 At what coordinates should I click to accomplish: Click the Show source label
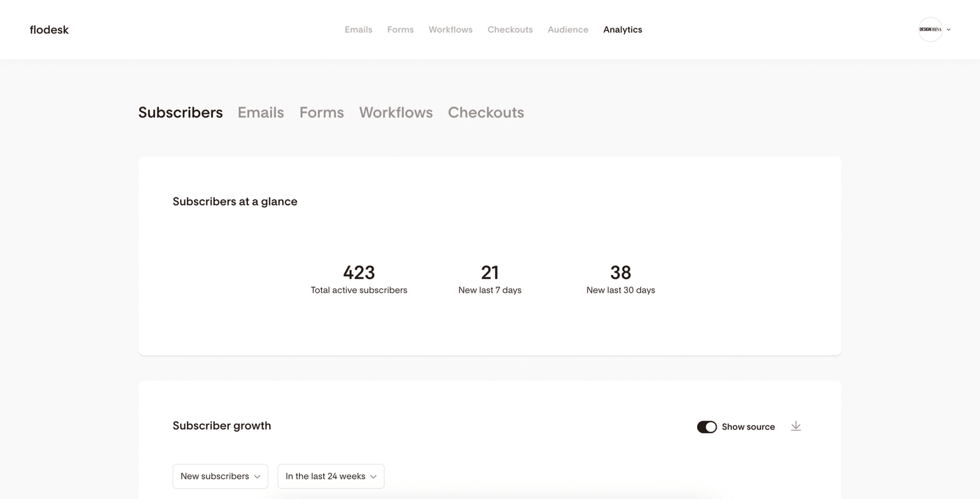coord(748,427)
